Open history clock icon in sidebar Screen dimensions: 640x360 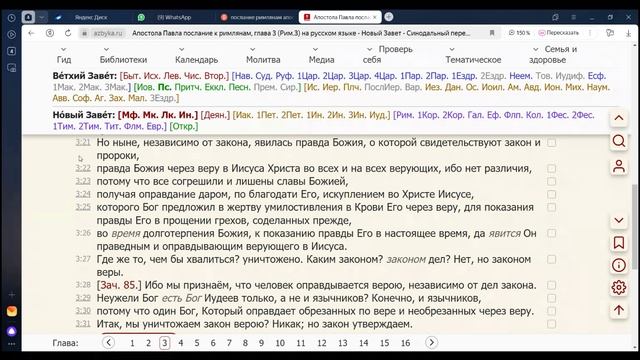11,18
